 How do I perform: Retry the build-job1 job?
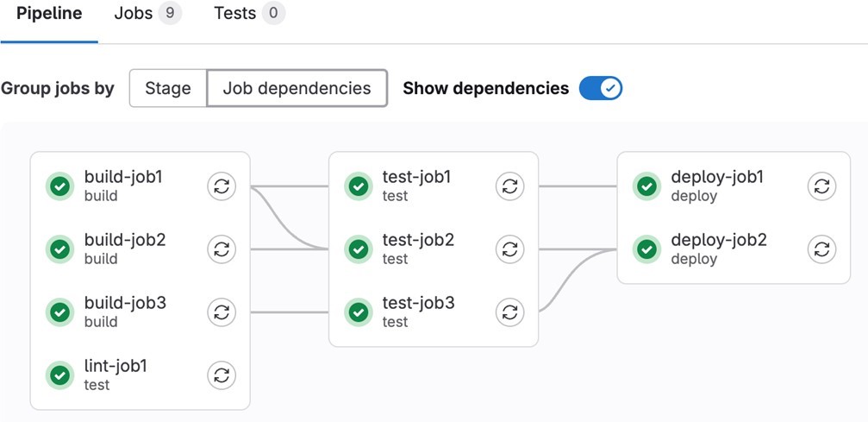[x=222, y=186]
